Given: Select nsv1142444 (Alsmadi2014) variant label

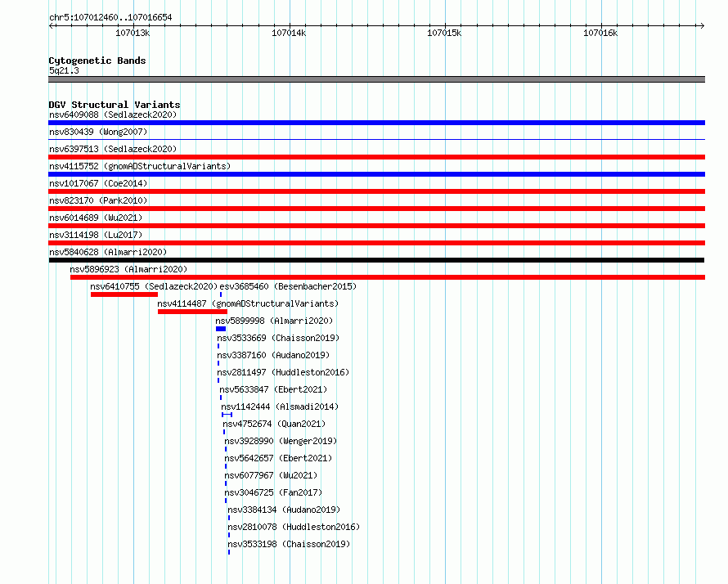Looking at the screenshot, I should (280, 407).
